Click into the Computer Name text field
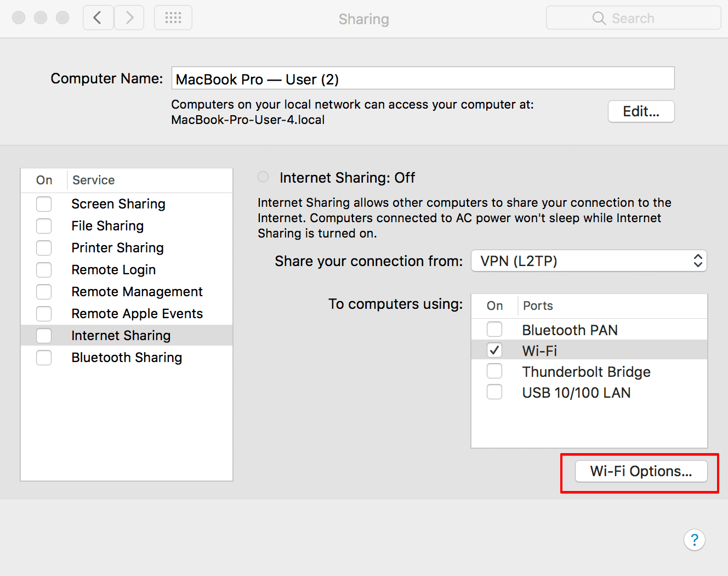 [423, 78]
